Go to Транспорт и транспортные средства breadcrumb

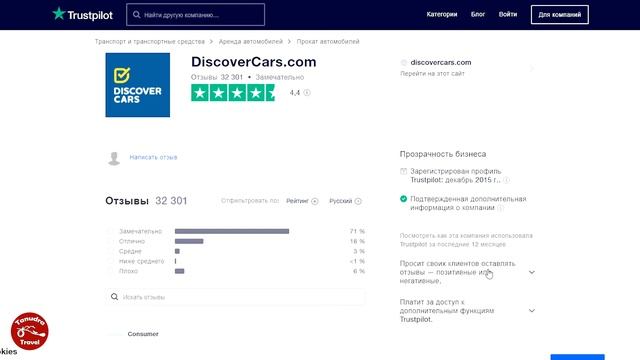pos(150,42)
